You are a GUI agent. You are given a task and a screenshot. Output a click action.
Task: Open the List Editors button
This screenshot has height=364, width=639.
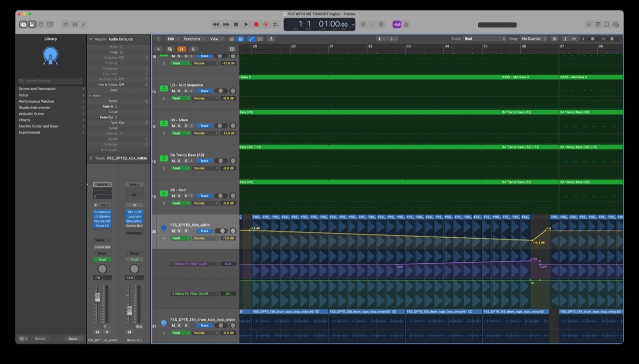point(589,24)
